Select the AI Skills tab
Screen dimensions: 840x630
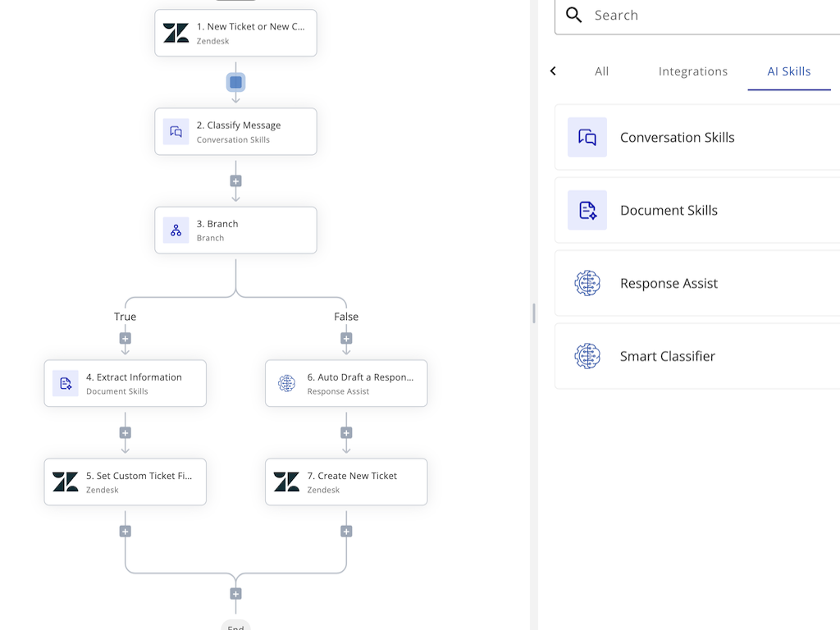point(788,71)
